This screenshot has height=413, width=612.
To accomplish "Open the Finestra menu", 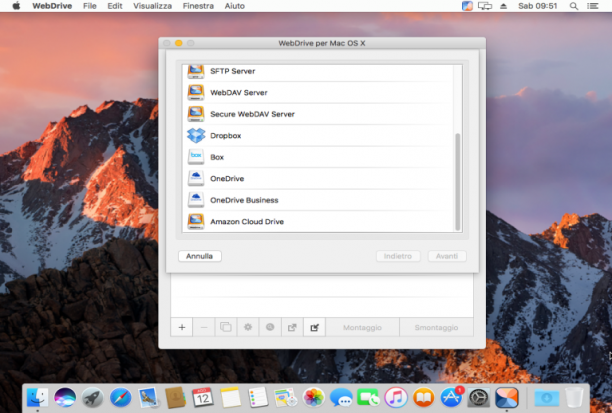I will tap(198, 6).
